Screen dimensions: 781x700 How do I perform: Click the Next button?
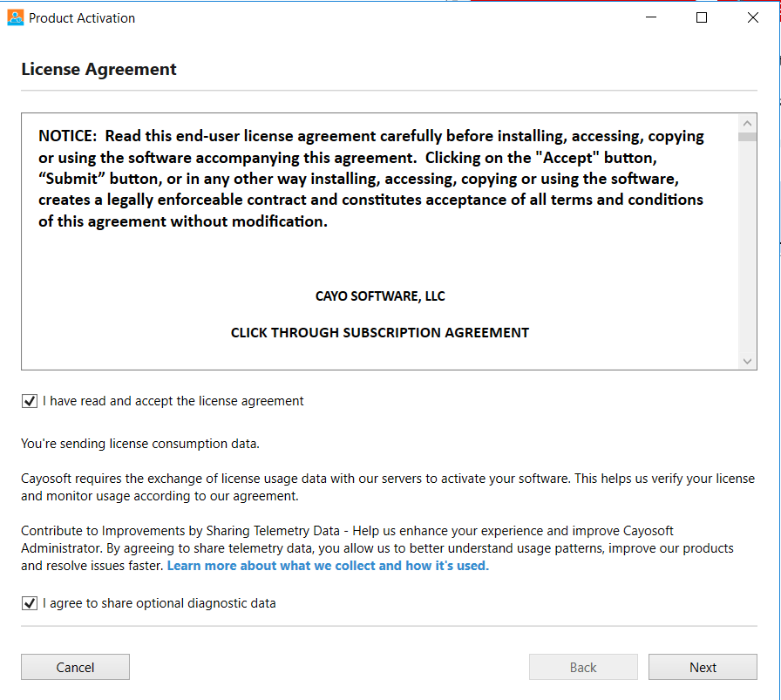point(703,667)
